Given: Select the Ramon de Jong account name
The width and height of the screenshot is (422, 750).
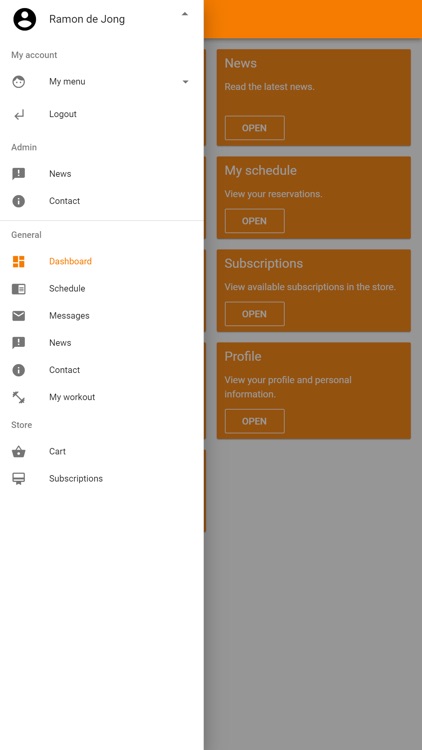Looking at the screenshot, I should 87,19.
